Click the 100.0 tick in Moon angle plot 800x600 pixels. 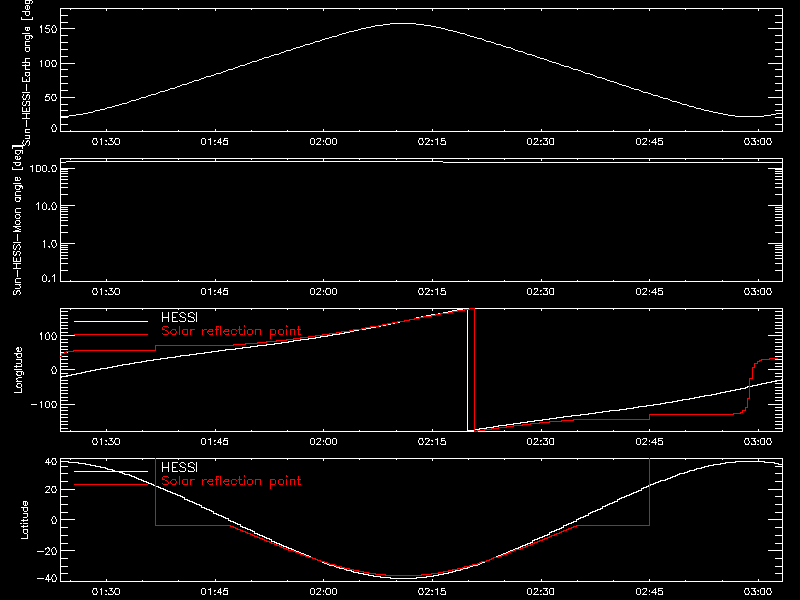pyautogui.click(x=43, y=168)
